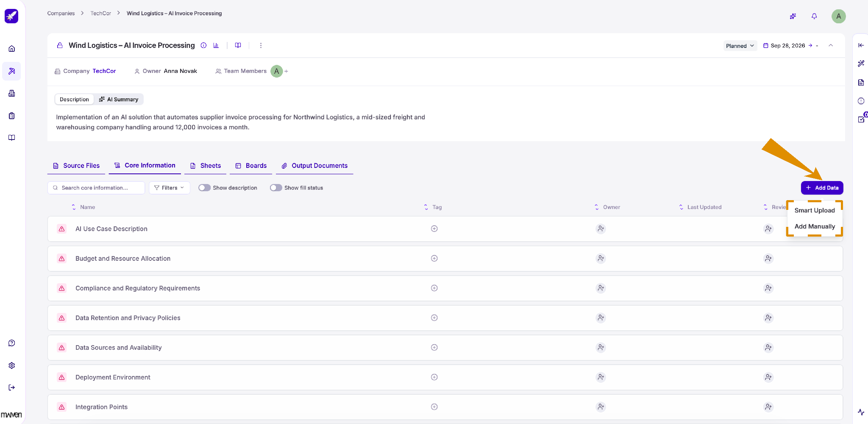Open the book library icon in sidebar

point(12,138)
